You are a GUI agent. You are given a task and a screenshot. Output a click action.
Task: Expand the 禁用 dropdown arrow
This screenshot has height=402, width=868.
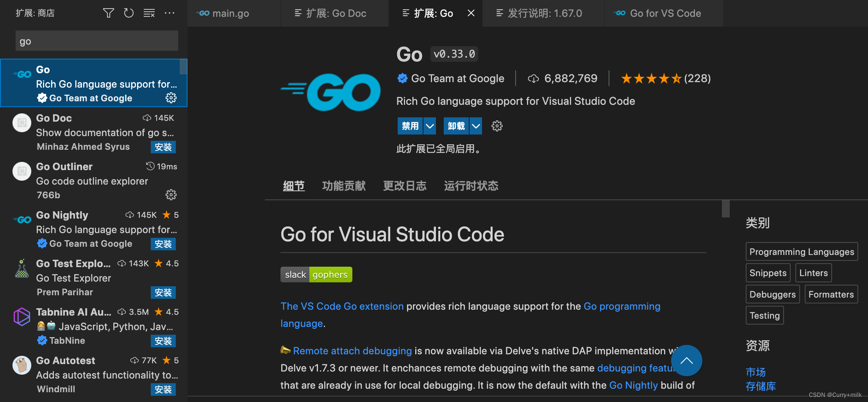(x=430, y=126)
